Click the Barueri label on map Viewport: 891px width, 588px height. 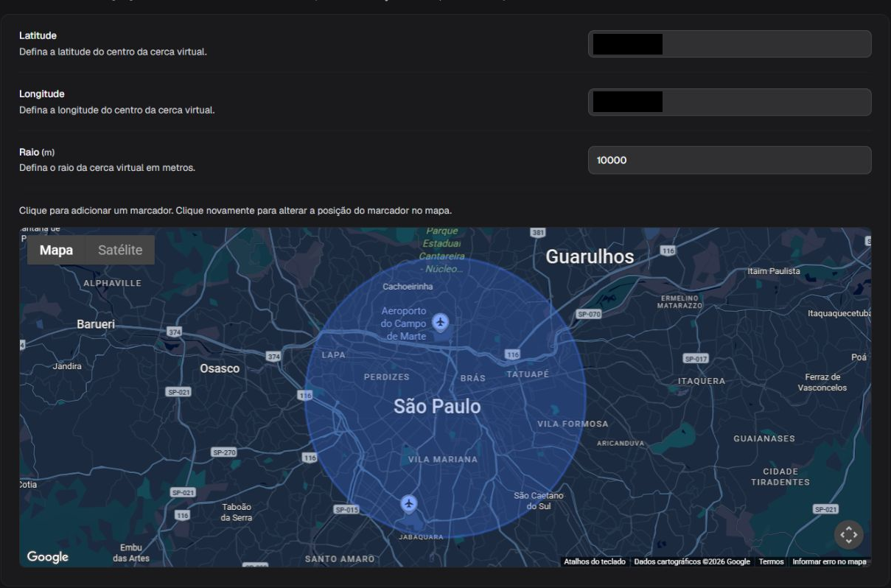[96, 324]
